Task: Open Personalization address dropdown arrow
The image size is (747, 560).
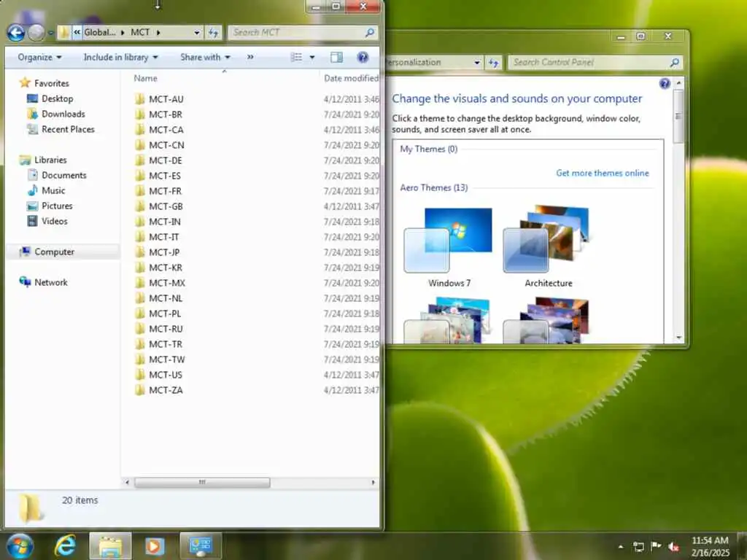Action: tap(477, 63)
